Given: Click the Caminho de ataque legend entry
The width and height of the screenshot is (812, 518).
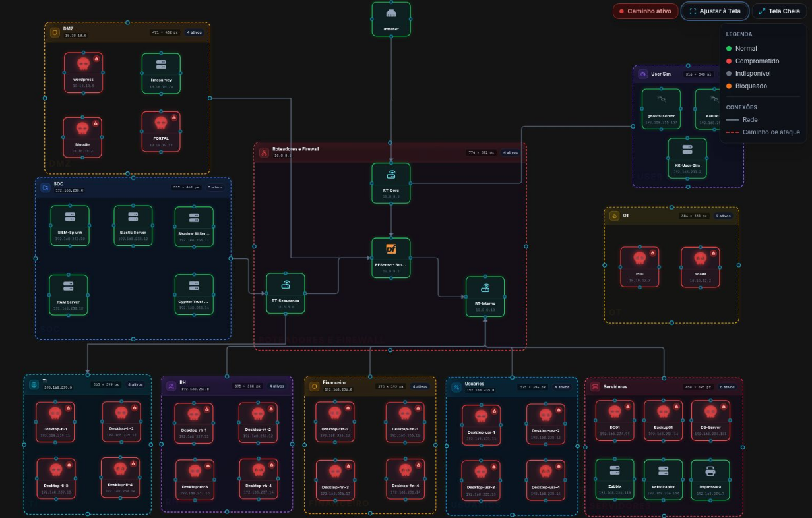Looking at the screenshot, I should pyautogui.click(x=763, y=132).
